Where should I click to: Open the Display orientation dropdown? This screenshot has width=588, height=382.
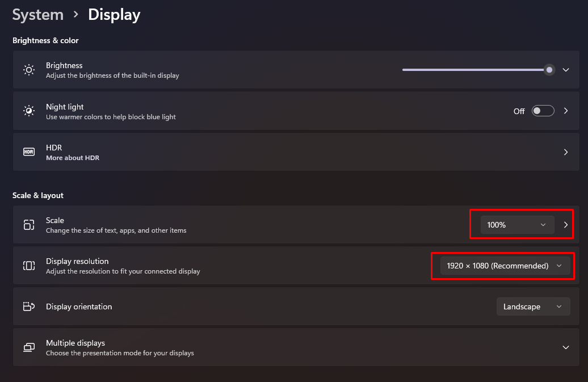[533, 306]
